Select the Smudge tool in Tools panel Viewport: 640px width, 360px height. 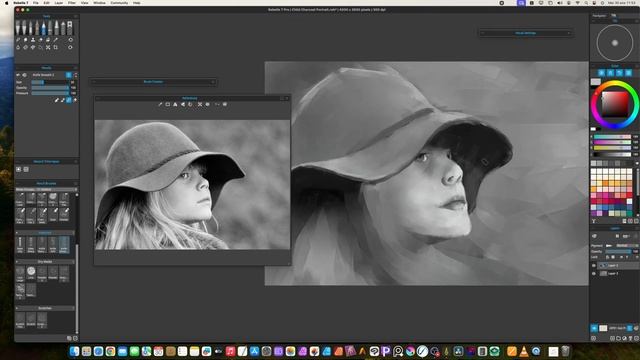25,40
